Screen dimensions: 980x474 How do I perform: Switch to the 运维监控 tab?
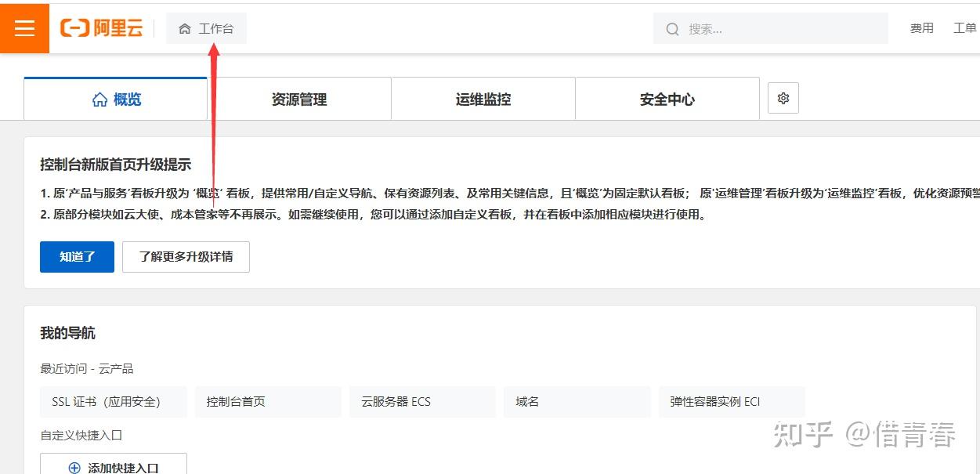483,98
